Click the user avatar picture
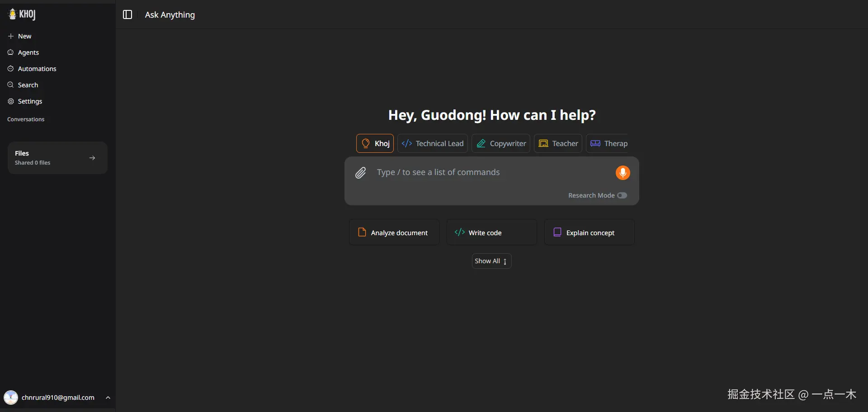 click(x=11, y=398)
